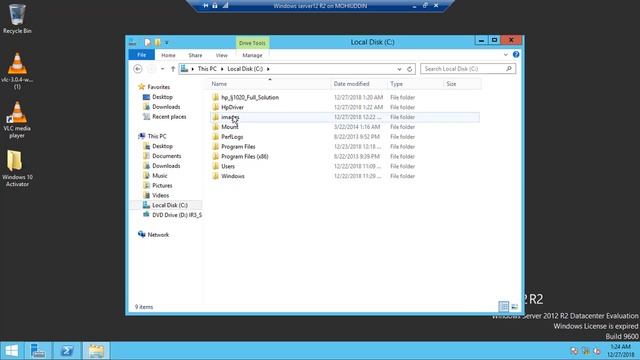This screenshot has width=640, height=360.
Task: Open the Recycle Bin desktop icon
Action: pyautogui.click(x=17, y=19)
